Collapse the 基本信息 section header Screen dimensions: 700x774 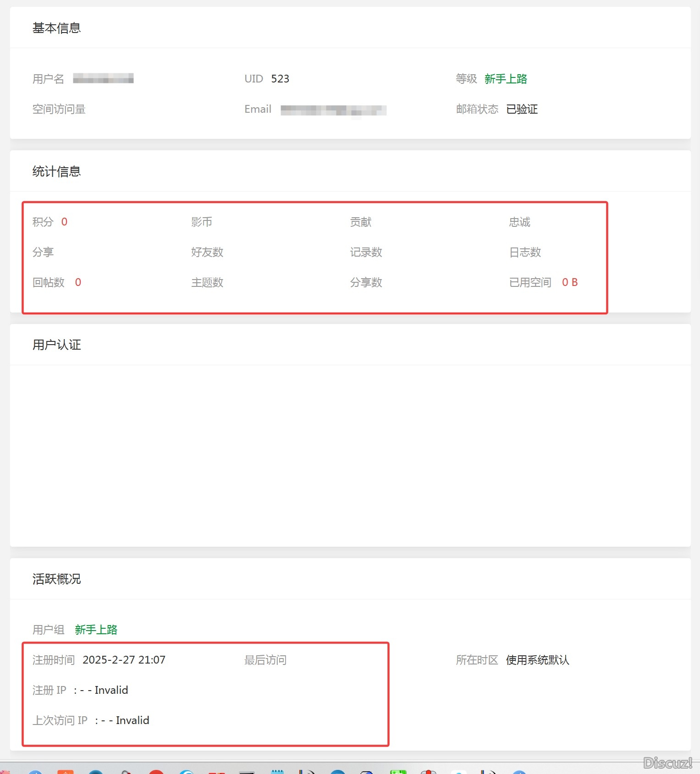(x=56, y=27)
